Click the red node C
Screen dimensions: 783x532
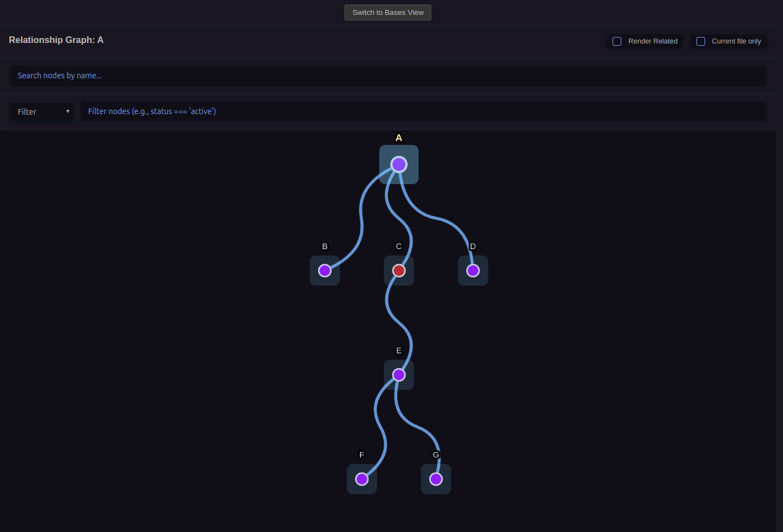[399, 271]
